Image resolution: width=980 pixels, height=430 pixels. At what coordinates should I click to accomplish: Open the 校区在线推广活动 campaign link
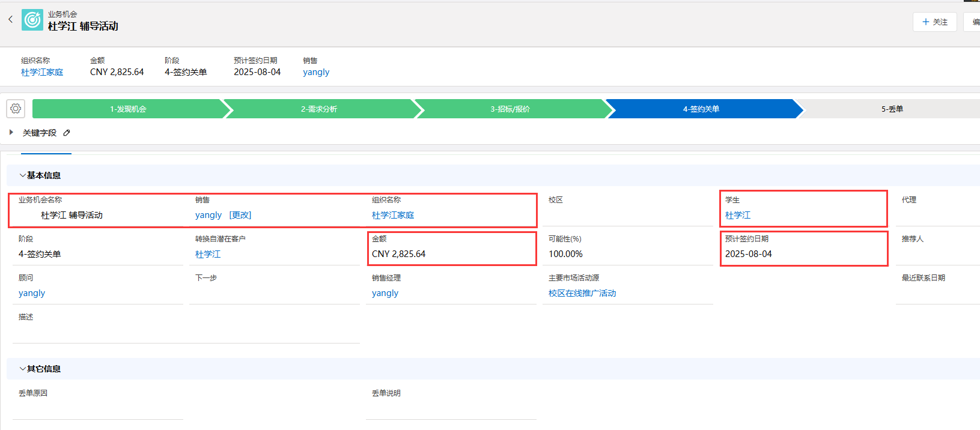(x=582, y=293)
